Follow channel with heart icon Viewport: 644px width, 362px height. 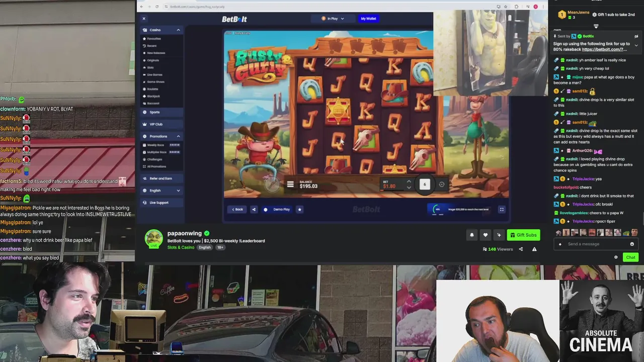click(x=486, y=235)
